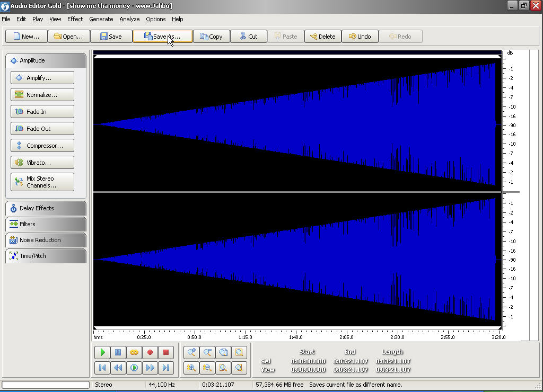543x392 pixels.
Task: Click the fast forward button
Action: [150, 368]
